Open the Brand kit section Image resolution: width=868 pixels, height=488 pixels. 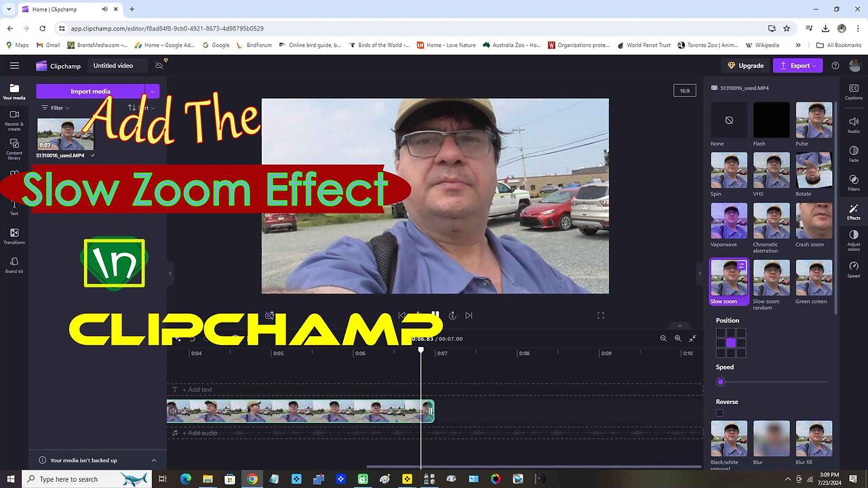(x=14, y=265)
